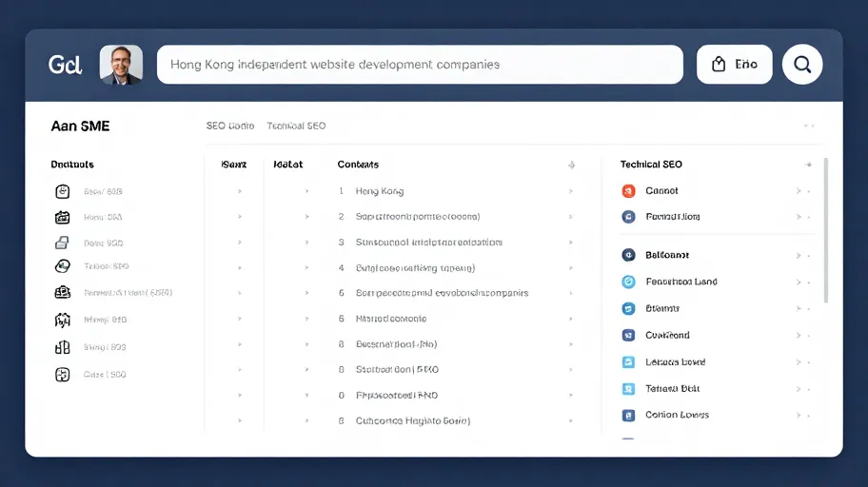868x487 pixels.
Task: Select contents row number 3
Action: (455, 243)
